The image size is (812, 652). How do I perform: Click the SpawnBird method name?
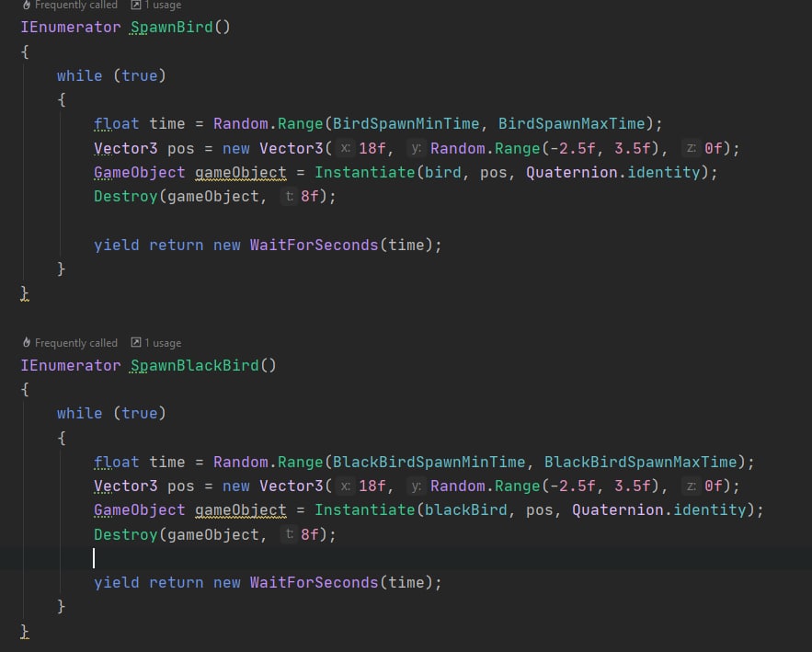[171, 27]
